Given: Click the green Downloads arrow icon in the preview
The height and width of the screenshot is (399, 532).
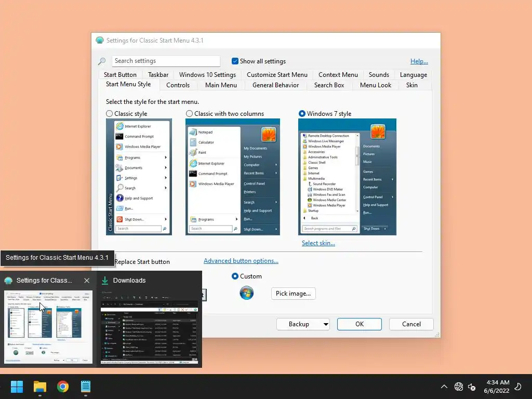Looking at the screenshot, I should pos(105,280).
